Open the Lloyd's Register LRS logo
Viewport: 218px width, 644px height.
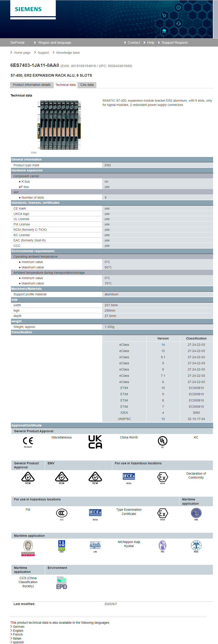[95, 546]
